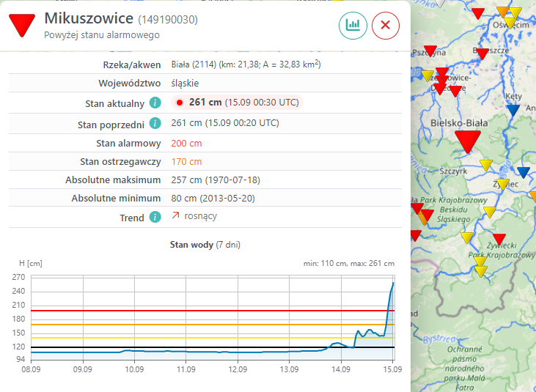Show info for Stan poprzedni
Screen dimensions: 536x392
(155, 123)
